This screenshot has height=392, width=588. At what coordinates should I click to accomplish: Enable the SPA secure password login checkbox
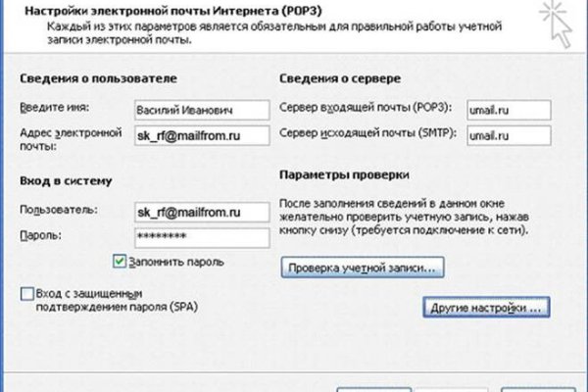point(25,293)
